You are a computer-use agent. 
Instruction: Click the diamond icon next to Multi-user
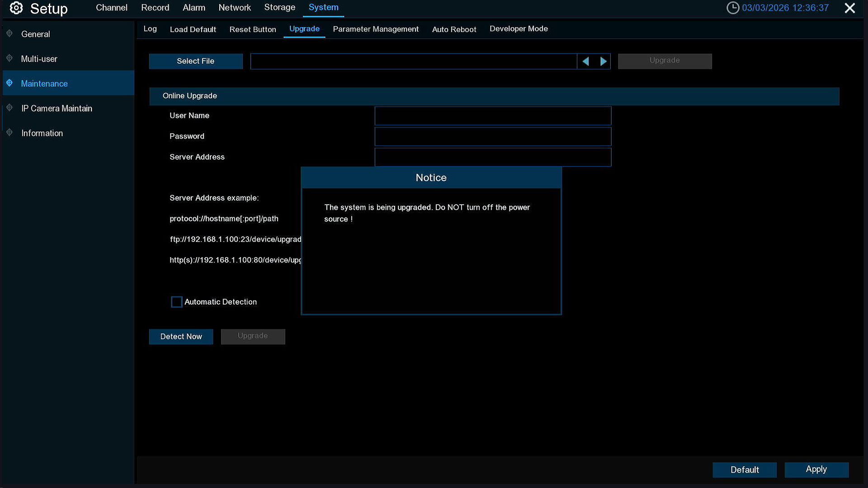(x=9, y=58)
